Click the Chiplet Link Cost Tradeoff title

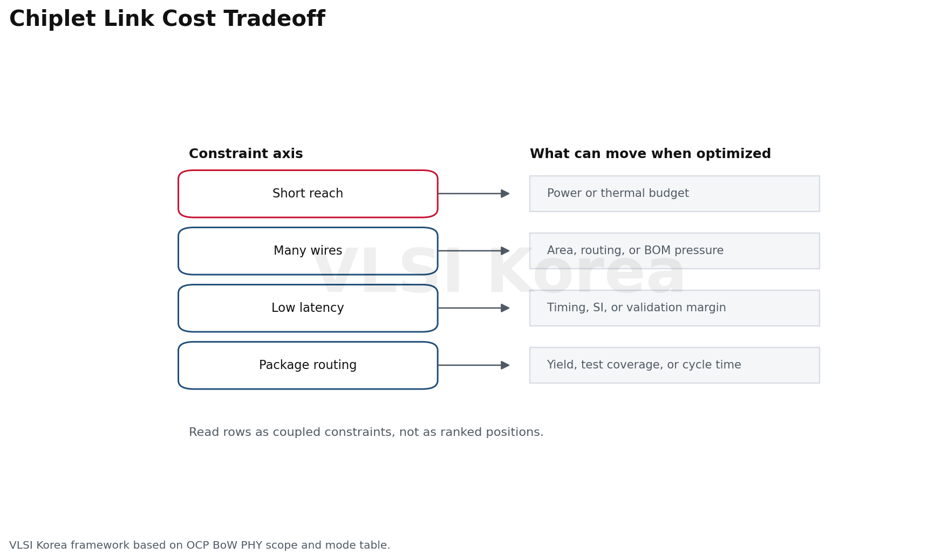167,19
